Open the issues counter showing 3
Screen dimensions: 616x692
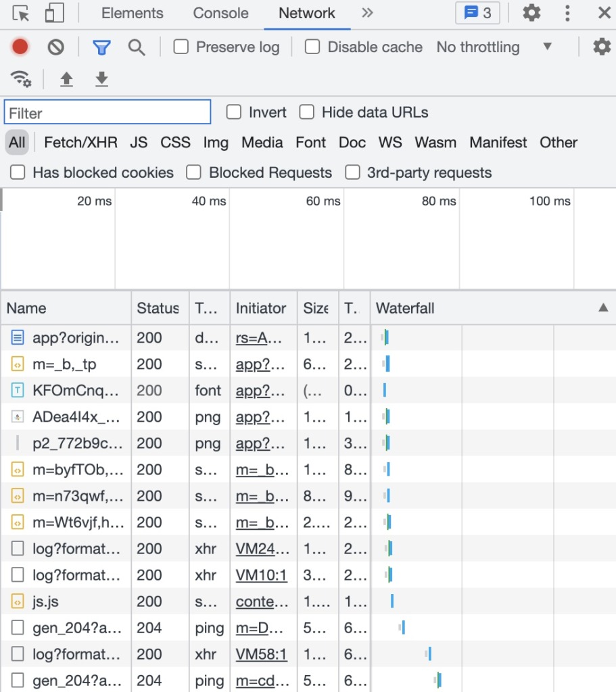click(x=477, y=13)
